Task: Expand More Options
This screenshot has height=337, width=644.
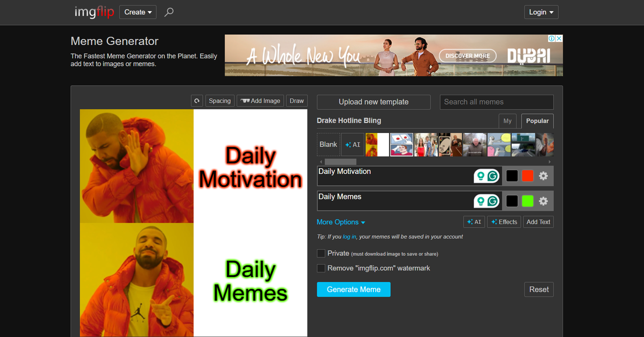Action: 341,222
